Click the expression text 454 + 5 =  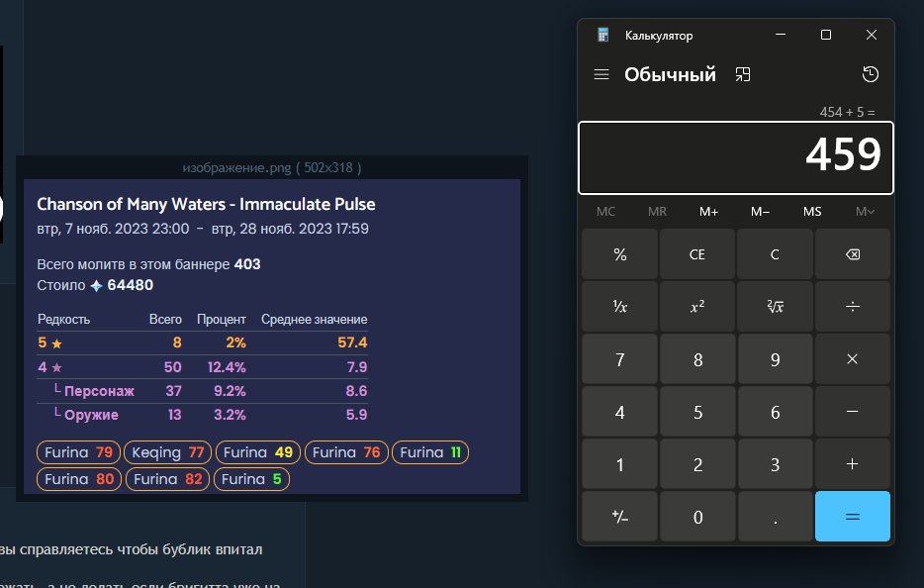point(847,112)
